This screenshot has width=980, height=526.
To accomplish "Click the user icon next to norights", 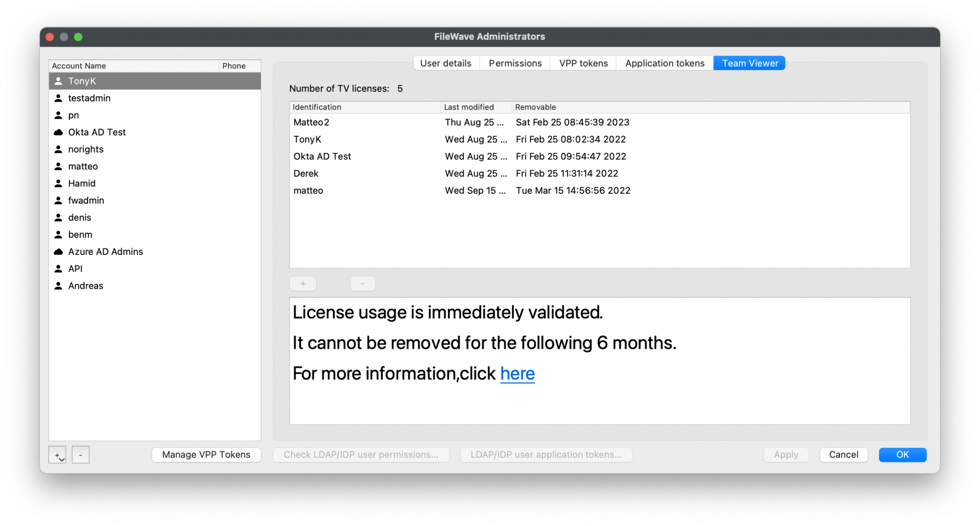I will pos(58,149).
